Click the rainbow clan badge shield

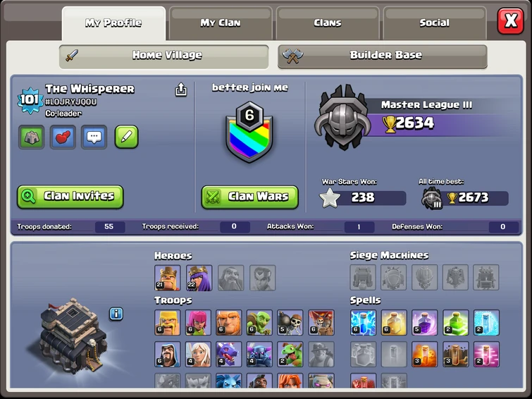click(x=249, y=132)
